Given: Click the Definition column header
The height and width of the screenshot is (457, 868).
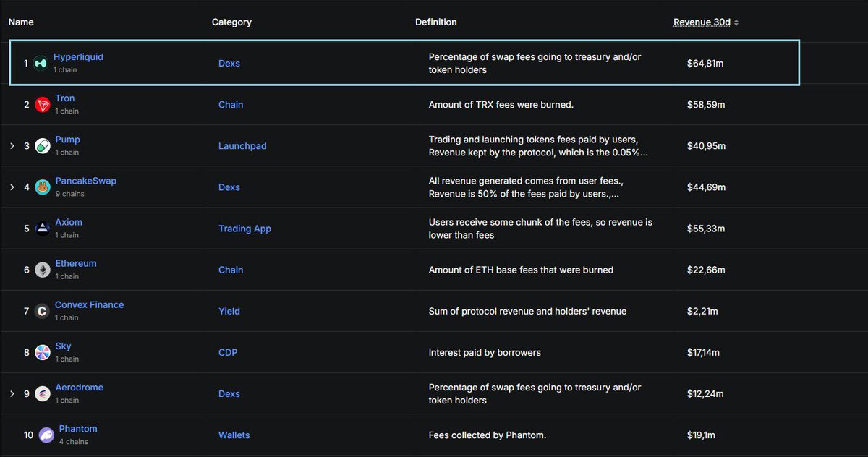Looking at the screenshot, I should [x=435, y=22].
